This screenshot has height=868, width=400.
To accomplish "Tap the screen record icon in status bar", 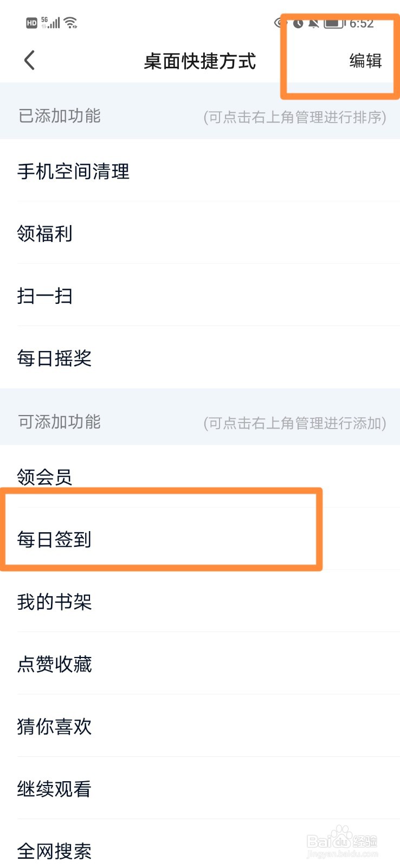I will pyautogui.click(x=278, y=23).
